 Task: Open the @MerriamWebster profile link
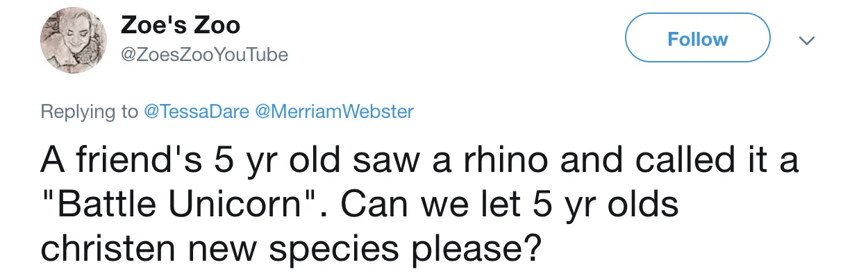[335, 111]
